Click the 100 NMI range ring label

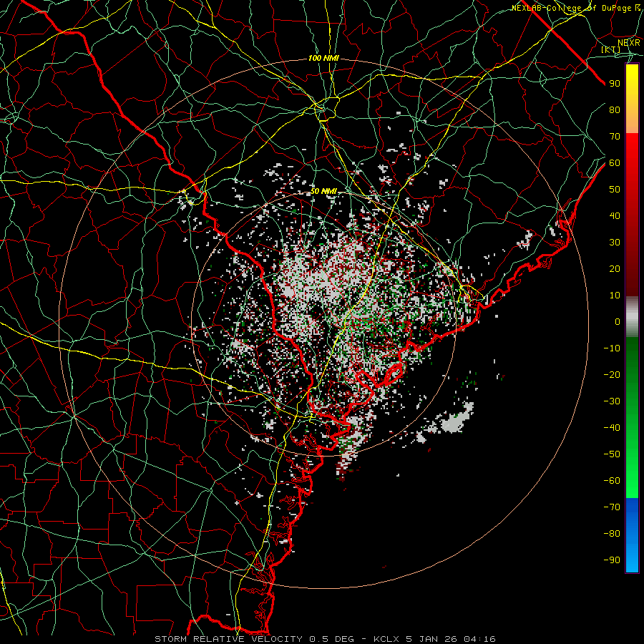323,59
